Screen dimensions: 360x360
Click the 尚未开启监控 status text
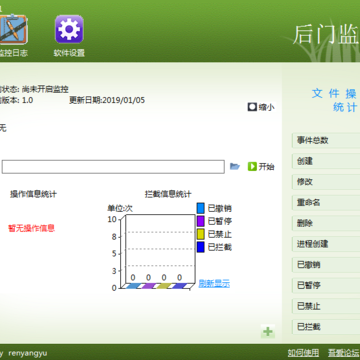45,89
